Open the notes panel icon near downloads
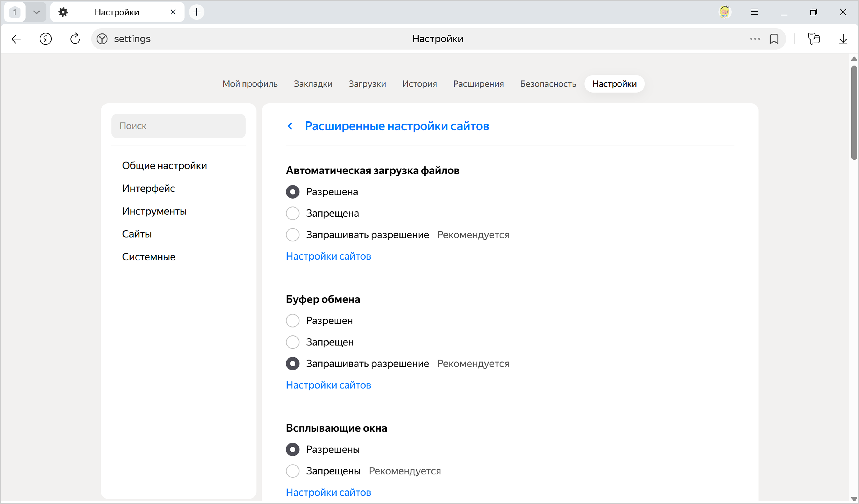859x504 pixels. pos(814,39)
